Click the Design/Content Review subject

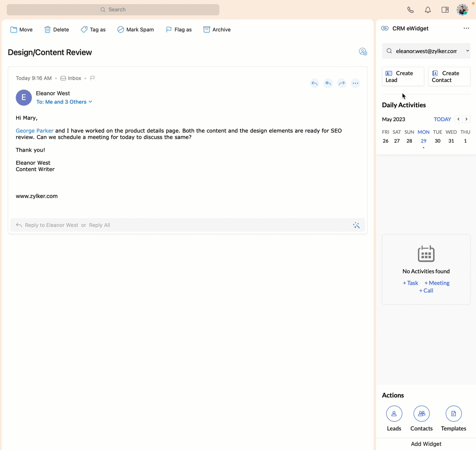tap(50, 52)
